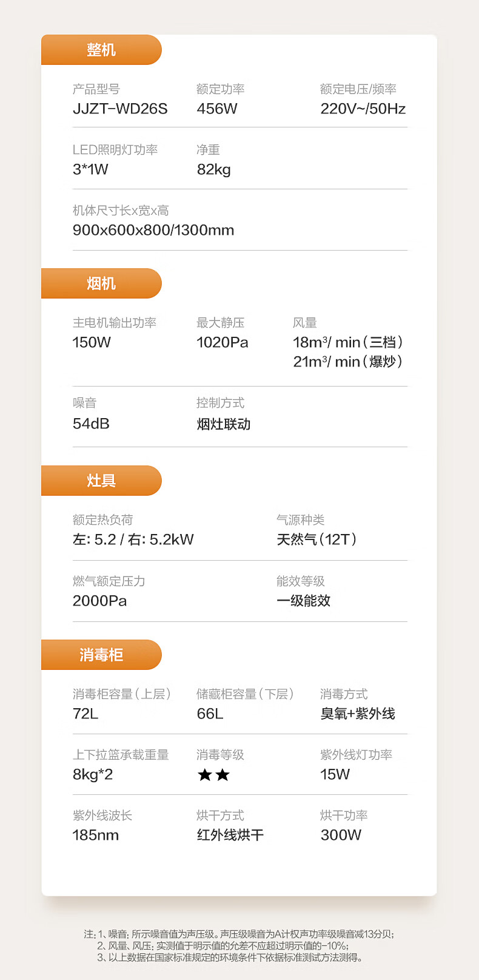Click the 烟灶联动 control mode text

point(223,424)
